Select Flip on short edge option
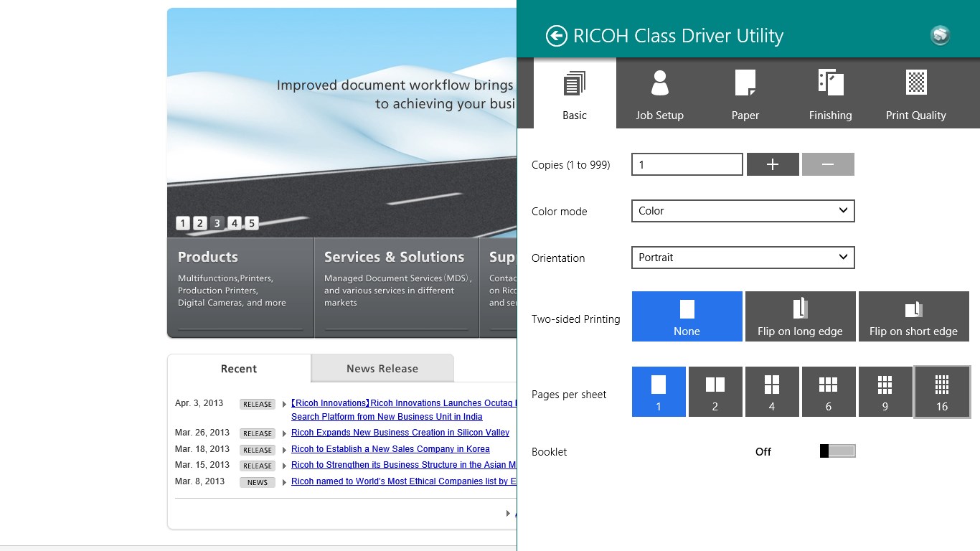Viewport: 980px width, 551px height. click(913, 316)
